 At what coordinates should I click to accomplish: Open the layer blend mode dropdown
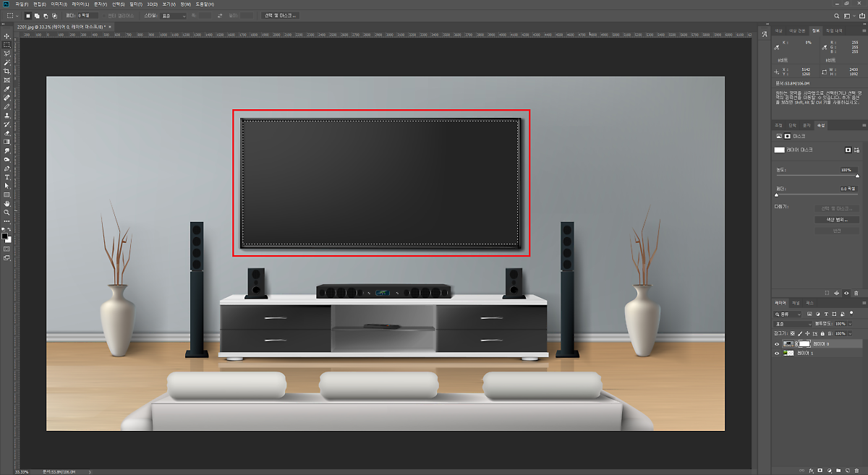coord(792,324)
